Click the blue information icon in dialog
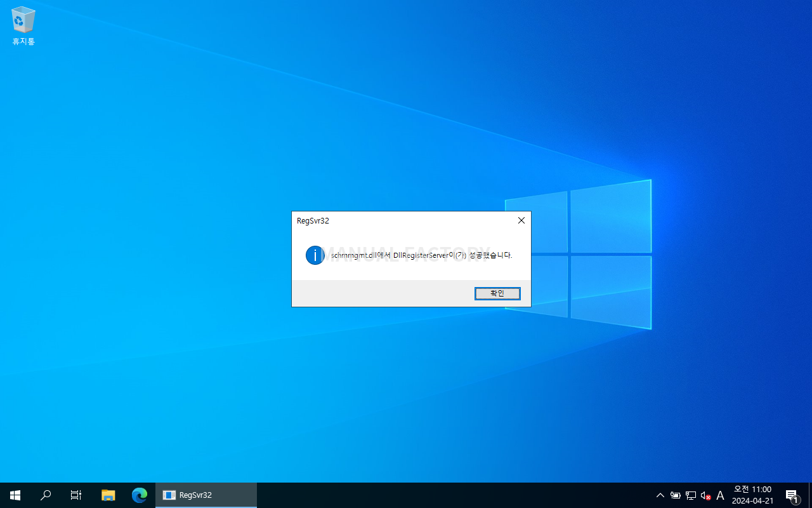Viewport: 812px width, 508px height. [315, 255]
